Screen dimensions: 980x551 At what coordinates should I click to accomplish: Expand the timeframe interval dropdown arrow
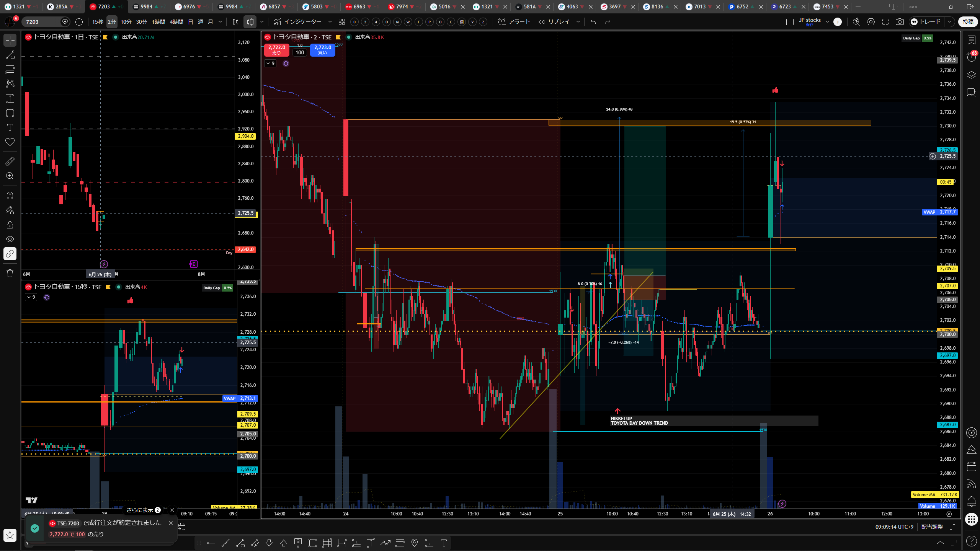220,22
